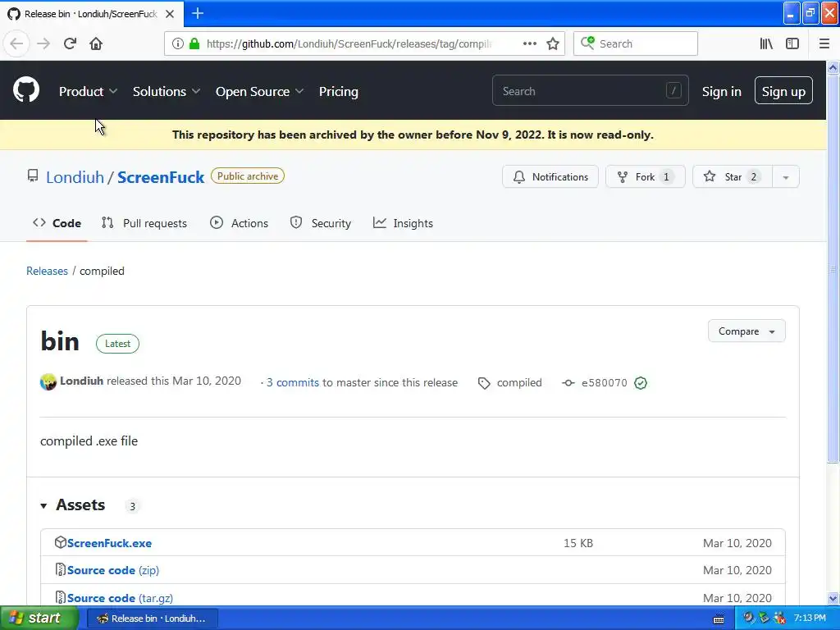
Task: Star the ScreenFuck repository
Action: coord(733,177)
